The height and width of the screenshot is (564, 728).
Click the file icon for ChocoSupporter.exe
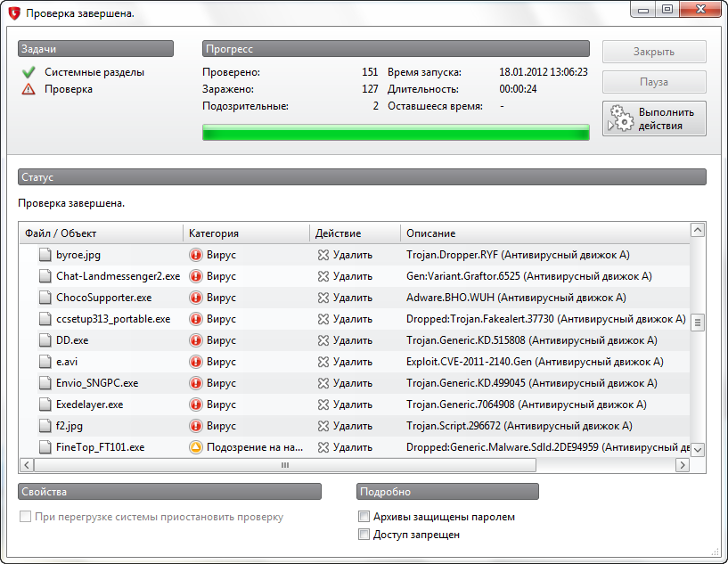pyautogui.click(x=45, y=297)
